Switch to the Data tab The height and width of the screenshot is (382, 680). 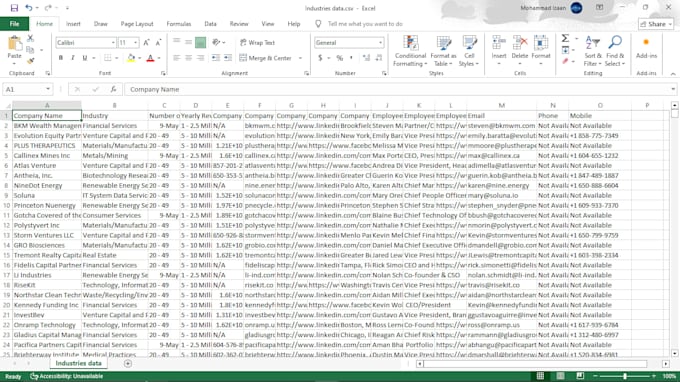pos(210,24)
